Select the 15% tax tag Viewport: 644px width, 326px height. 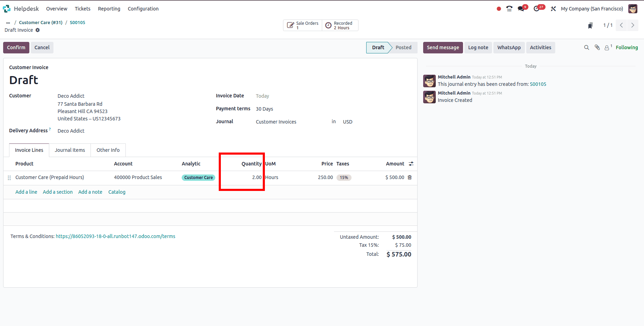pyautogui.click(x=344, y=177)
